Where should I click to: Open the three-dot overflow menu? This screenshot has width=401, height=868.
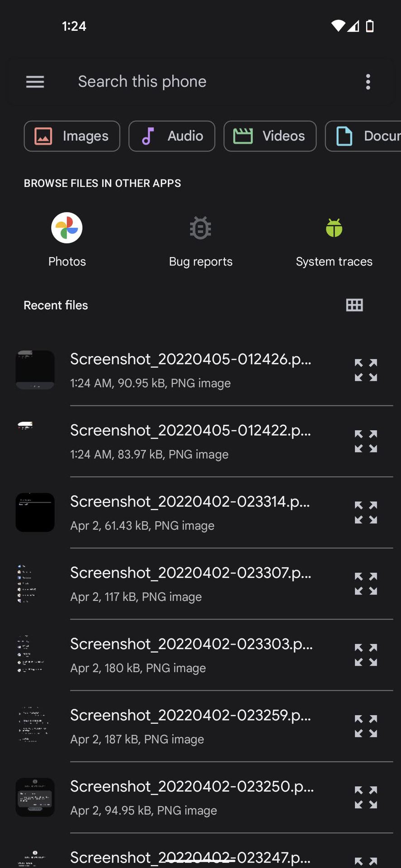(x=368, y=82)
